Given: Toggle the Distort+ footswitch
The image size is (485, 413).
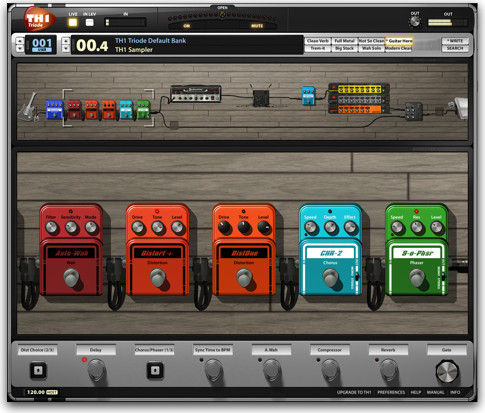Looking at the screenshot, I should point(158,277).
